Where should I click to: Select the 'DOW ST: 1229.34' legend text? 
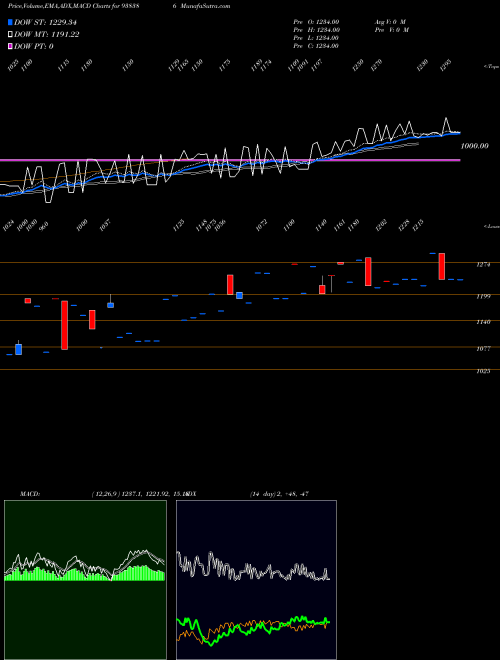coord(45,22)
